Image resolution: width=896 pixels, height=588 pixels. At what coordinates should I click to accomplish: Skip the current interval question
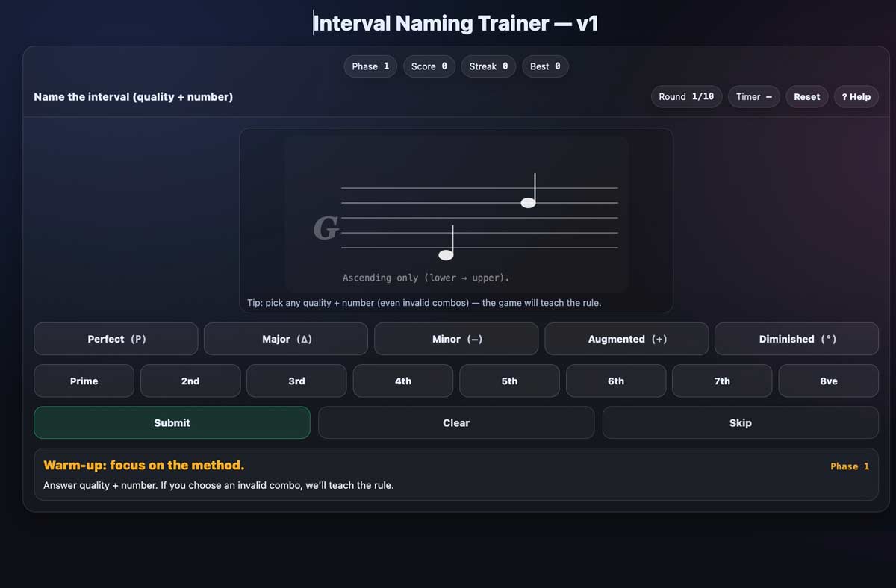pos(740,422)
